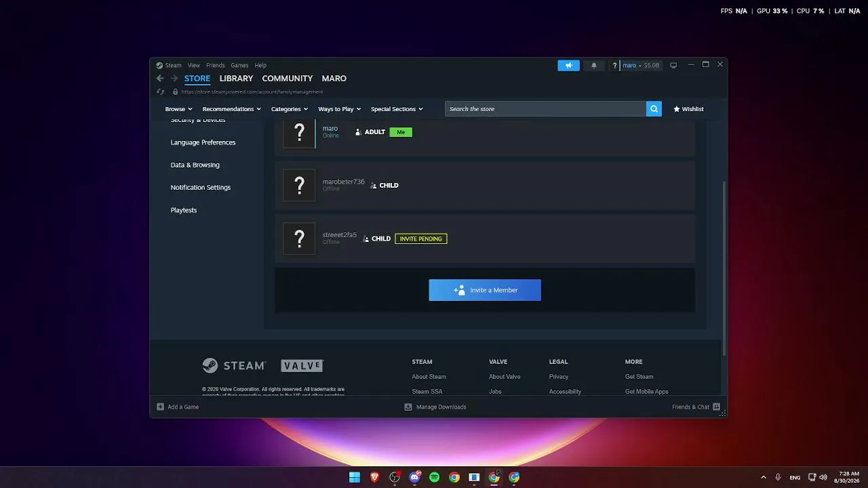Click the ENG language indicator
The image size is (868, 488).
[795, 477]
